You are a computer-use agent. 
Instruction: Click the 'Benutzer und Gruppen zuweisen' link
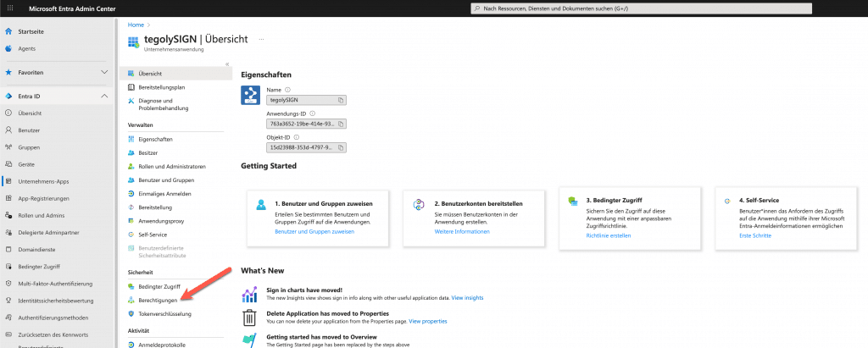point(314,231)
